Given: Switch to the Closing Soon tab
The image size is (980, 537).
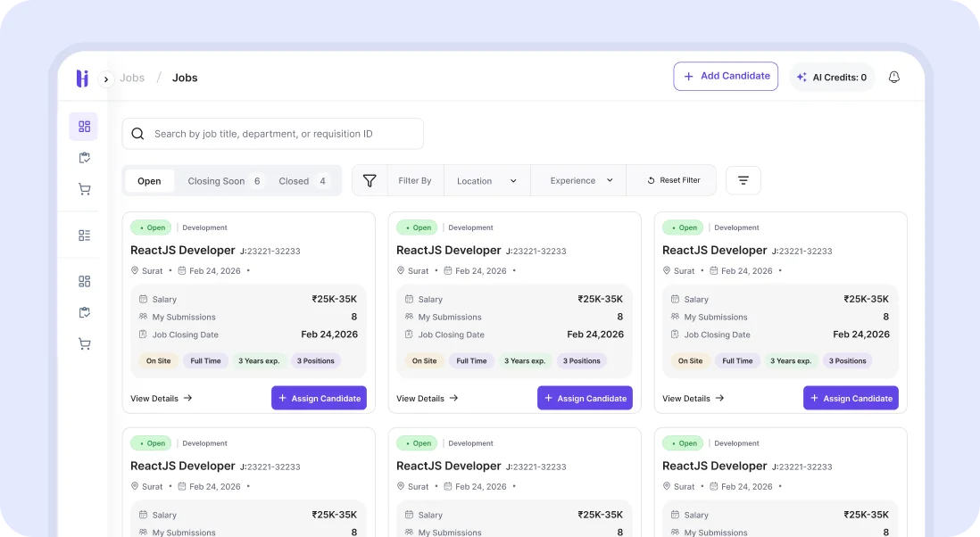Looking at the screenshot, I should coord(224,181).
